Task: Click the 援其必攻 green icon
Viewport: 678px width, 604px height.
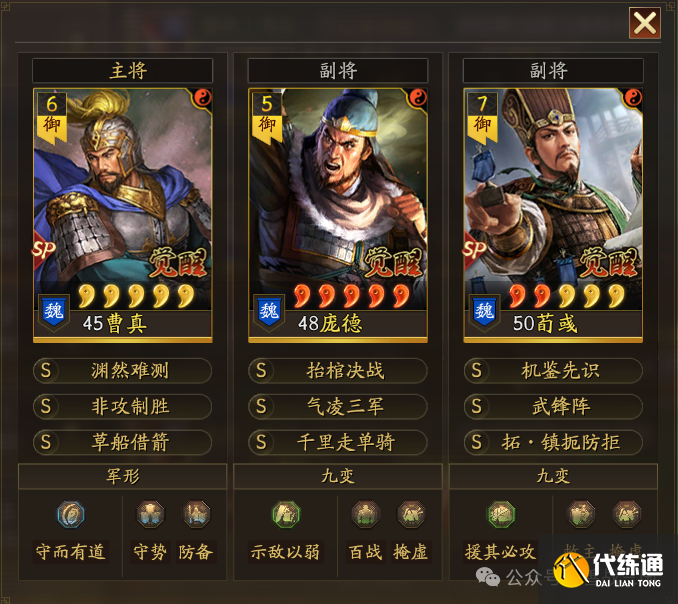Action: click(x=501, y=514)
